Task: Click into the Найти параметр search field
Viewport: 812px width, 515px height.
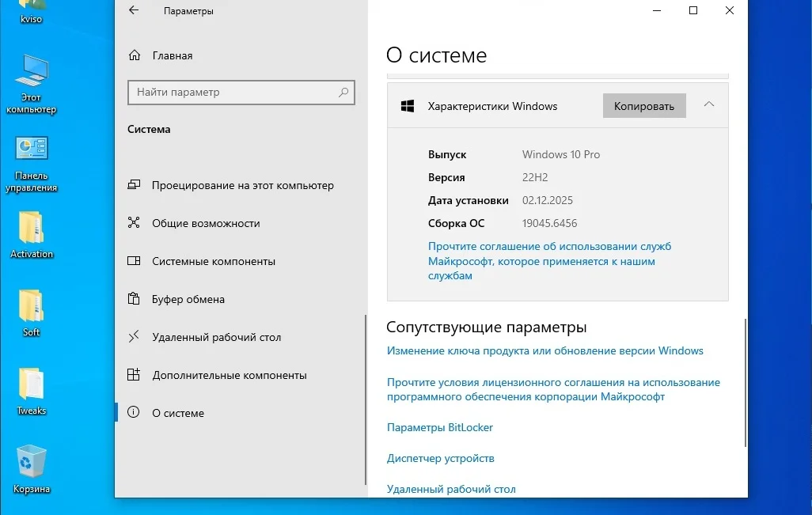Action: 233,93
